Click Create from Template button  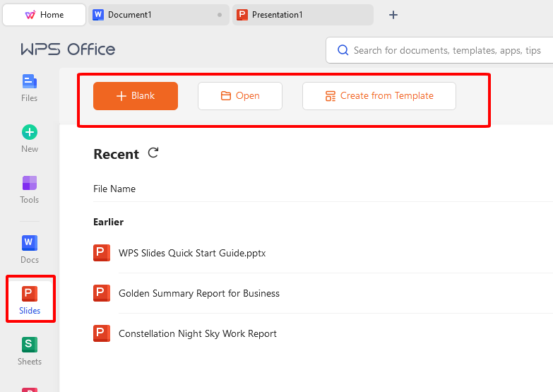pos(379,96)
